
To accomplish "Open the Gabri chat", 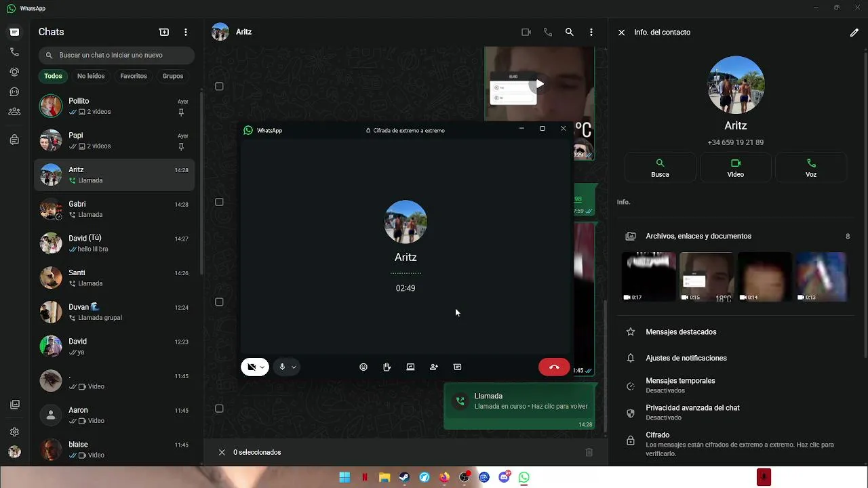I will 114,209.
